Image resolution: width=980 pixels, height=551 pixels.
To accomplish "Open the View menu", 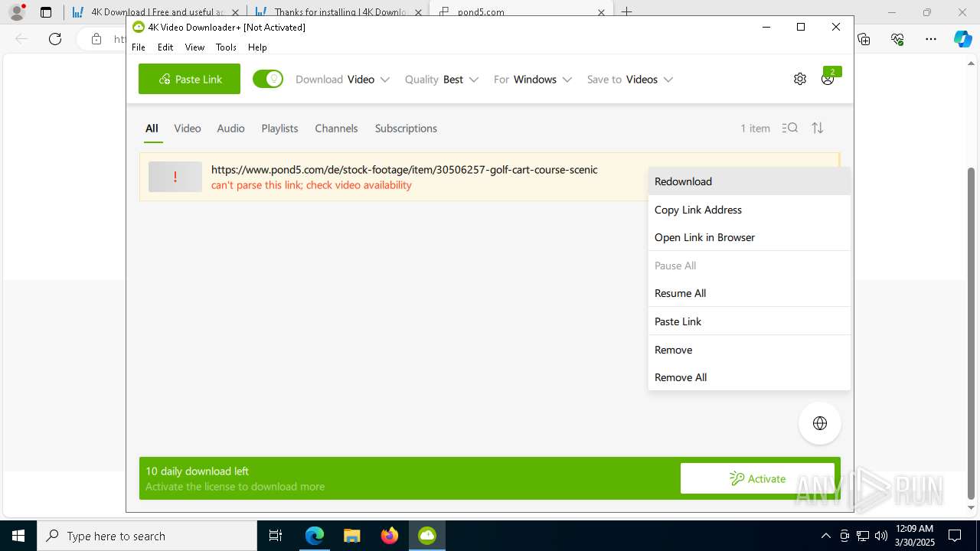I will tap(194, 47).
